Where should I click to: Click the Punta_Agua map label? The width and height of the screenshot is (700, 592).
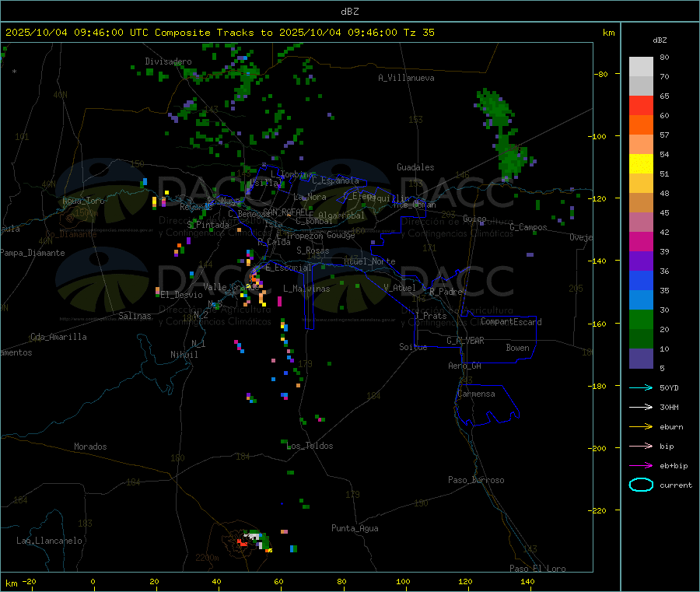[x=355, y=528]
